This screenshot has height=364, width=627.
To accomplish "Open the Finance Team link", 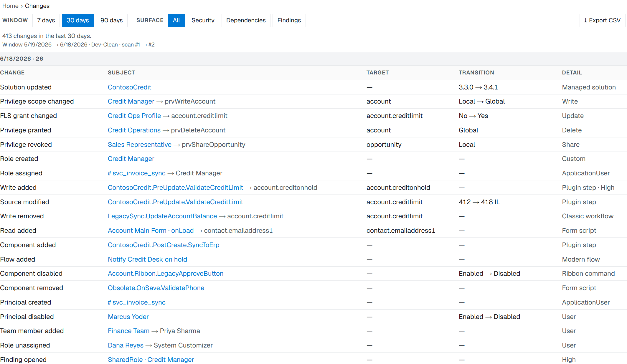I will click(129, 331).
